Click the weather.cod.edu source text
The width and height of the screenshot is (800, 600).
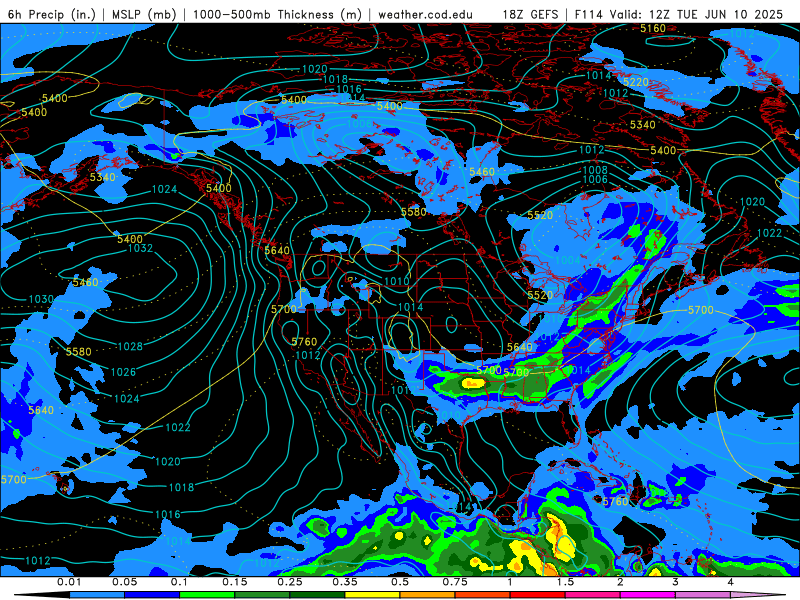(x=425, y=14)
